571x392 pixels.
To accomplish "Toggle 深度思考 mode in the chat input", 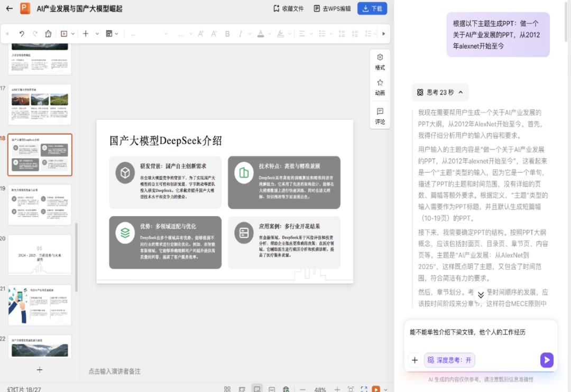I will (449, 360).
